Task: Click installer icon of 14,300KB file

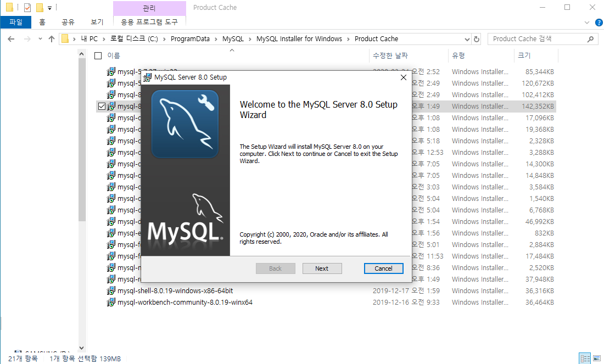Action: 111,164
